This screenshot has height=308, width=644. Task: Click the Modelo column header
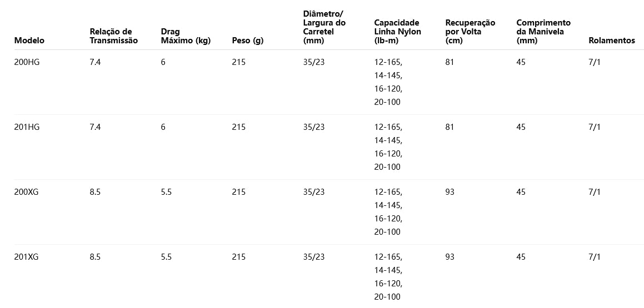coord(29,41)
